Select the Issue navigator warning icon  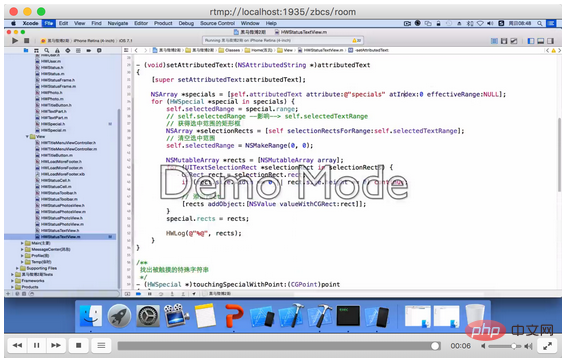57,50
